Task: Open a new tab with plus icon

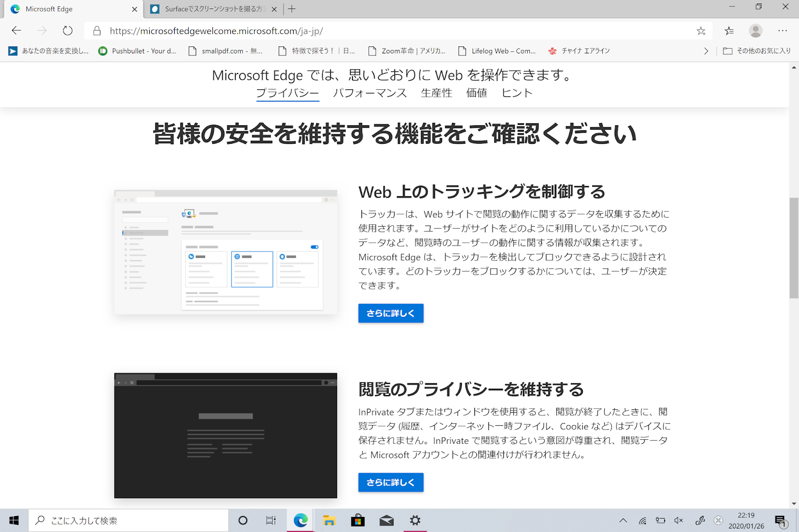Action: [292, 9]
